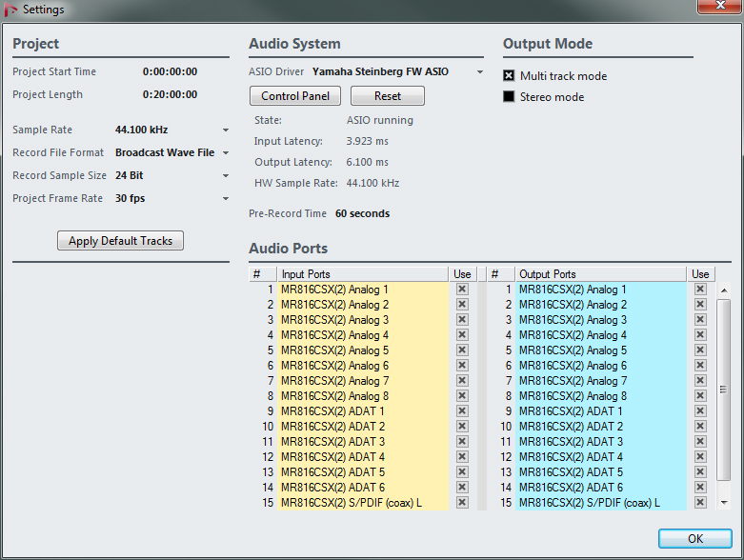
Task: Toggle Use for input S/PDIF (coax) L
Action: 462,503
